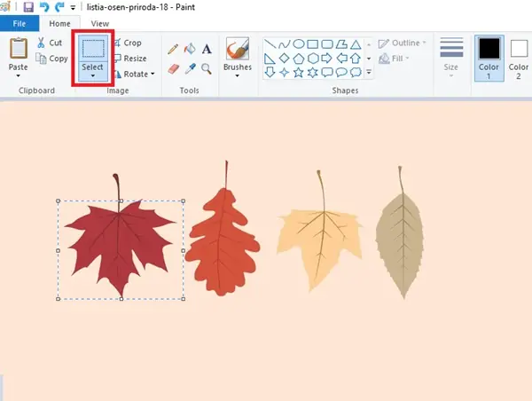
Task: Expand the full Shapes gallery
Action: point(369,72)
